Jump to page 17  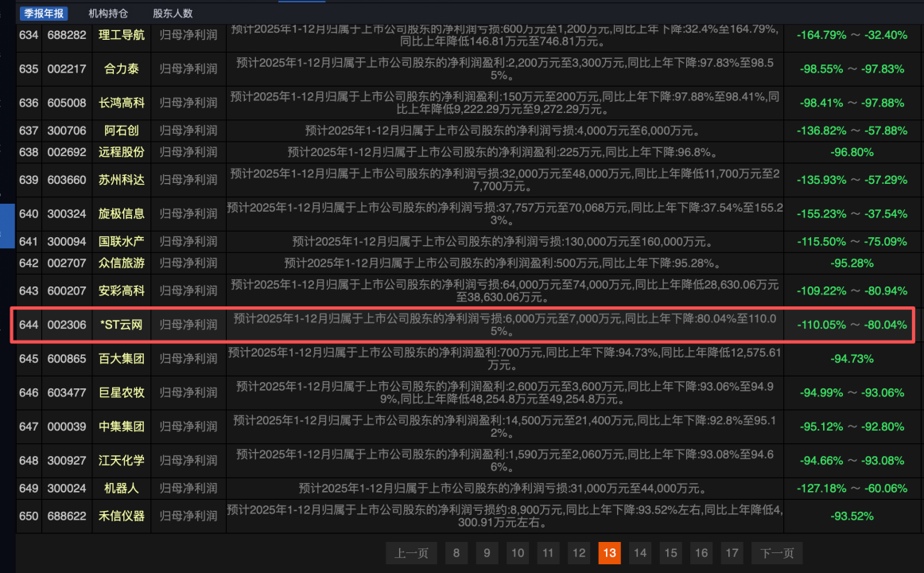(732, 553)
